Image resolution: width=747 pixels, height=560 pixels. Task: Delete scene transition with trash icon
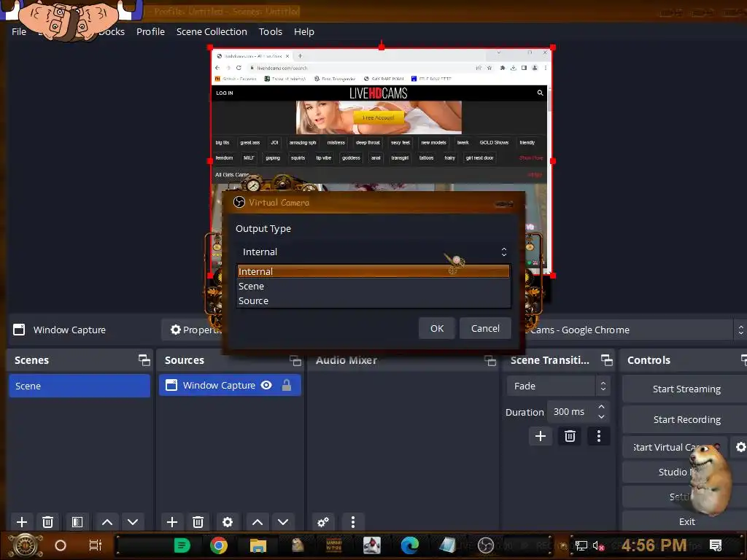pos(570,436)
